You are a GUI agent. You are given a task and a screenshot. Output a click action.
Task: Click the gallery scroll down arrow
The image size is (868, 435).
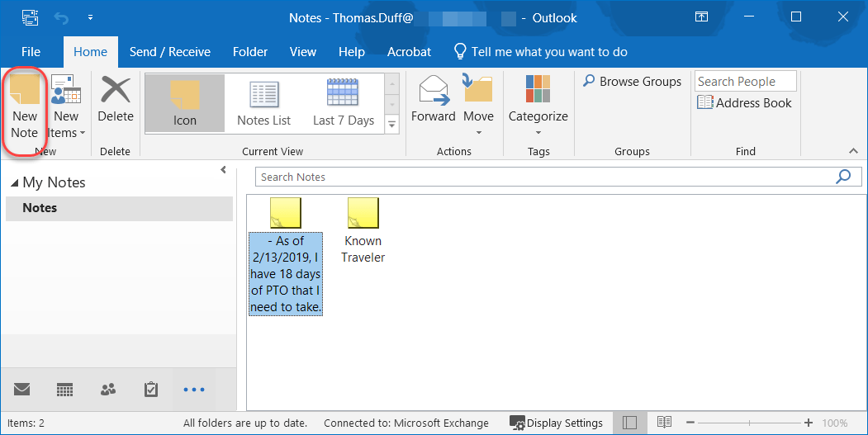392,104
